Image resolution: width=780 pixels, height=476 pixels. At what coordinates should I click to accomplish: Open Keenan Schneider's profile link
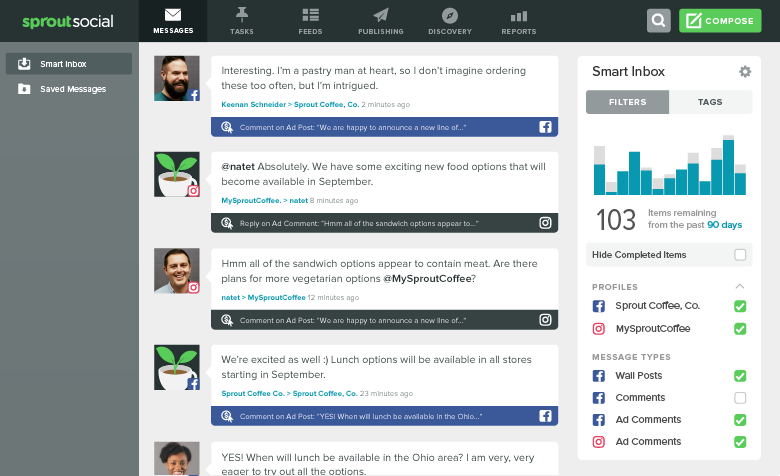pos(253,104)
